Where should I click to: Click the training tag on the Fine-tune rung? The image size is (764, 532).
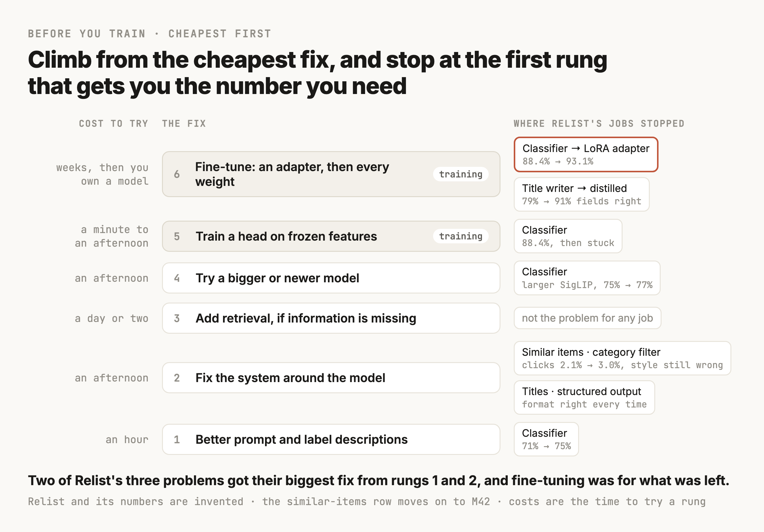(x=461, y=174)
